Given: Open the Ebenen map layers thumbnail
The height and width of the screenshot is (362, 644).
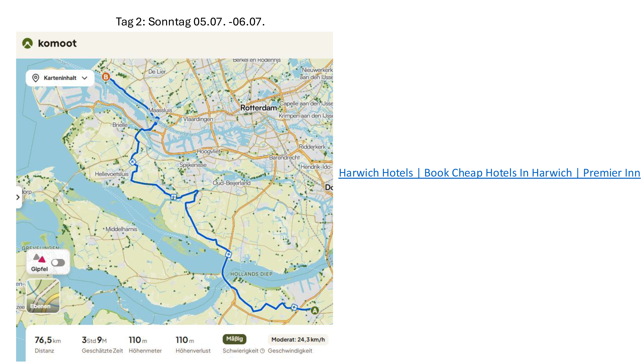Looking at the screenshot, I should click(x=43, y=296).
